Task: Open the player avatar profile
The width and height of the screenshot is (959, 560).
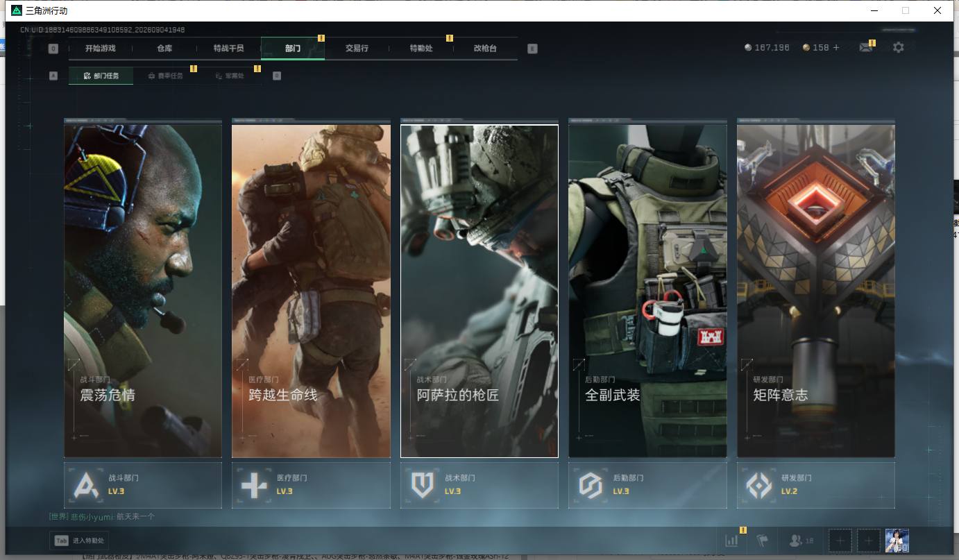Action: coord(897,541)
